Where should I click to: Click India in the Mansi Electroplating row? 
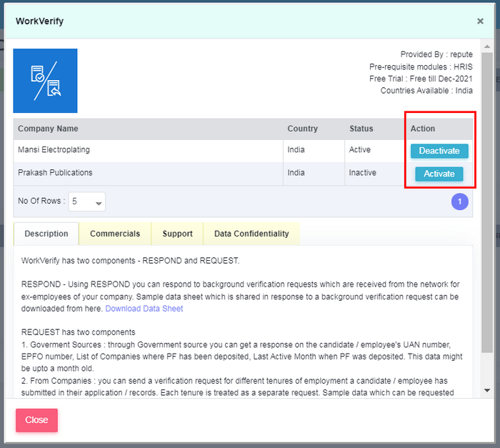coord(296,149)
